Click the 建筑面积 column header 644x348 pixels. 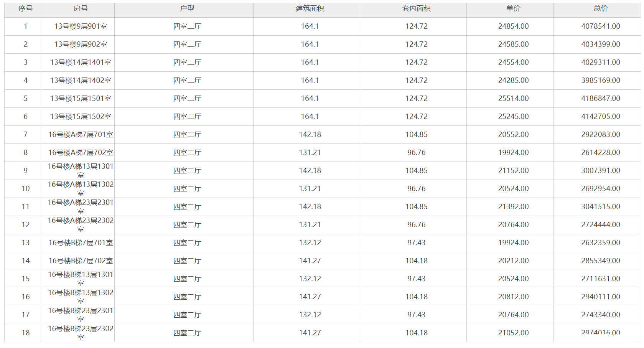click(x=310, y=8)
